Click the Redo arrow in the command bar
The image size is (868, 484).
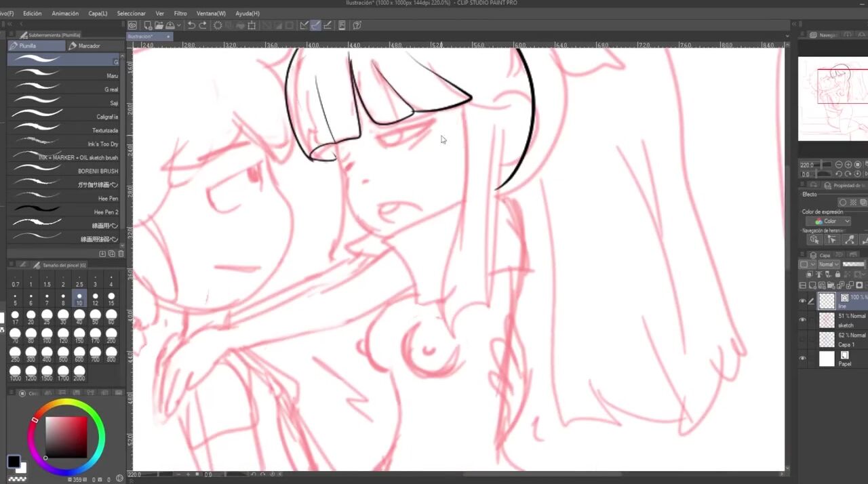pos(203,26)
